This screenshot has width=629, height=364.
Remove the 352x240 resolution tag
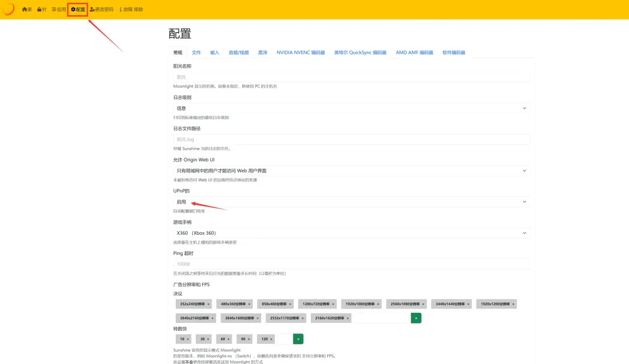[208, 304]
